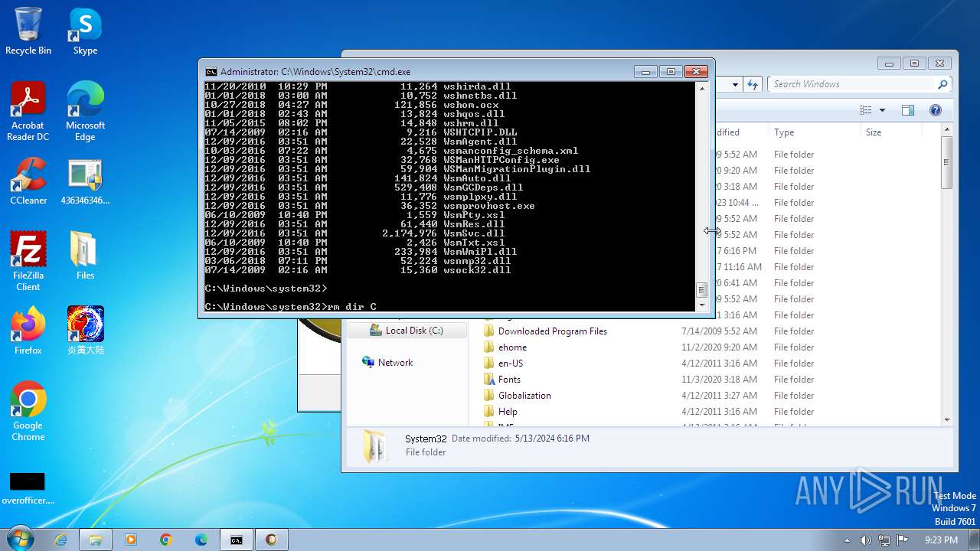This screenshot has width=980, height=551.
Task: Toggle the Explorer preview pane
Action: click(x=908, y=110)
